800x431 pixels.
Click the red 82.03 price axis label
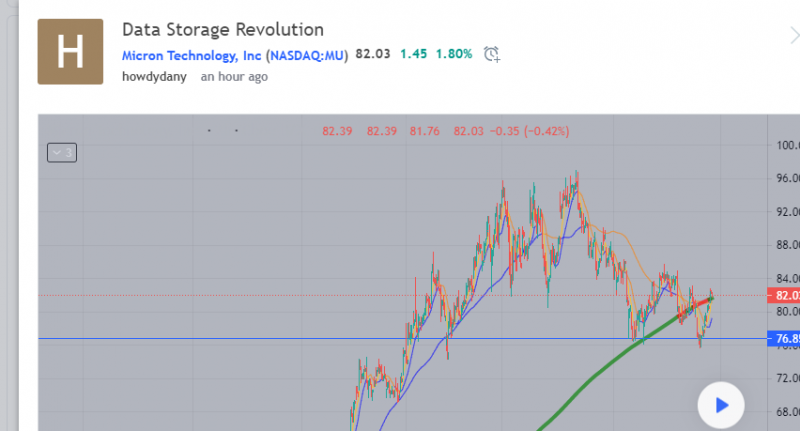(x=786, y=295)
